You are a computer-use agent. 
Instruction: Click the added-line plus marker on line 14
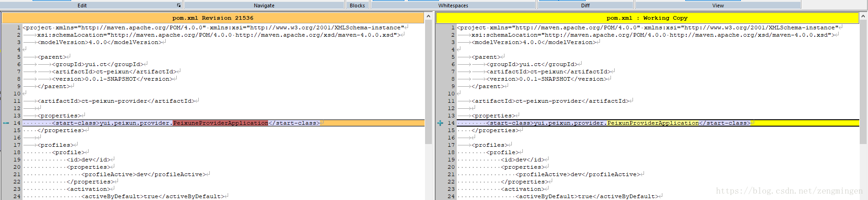pos(440,123)
